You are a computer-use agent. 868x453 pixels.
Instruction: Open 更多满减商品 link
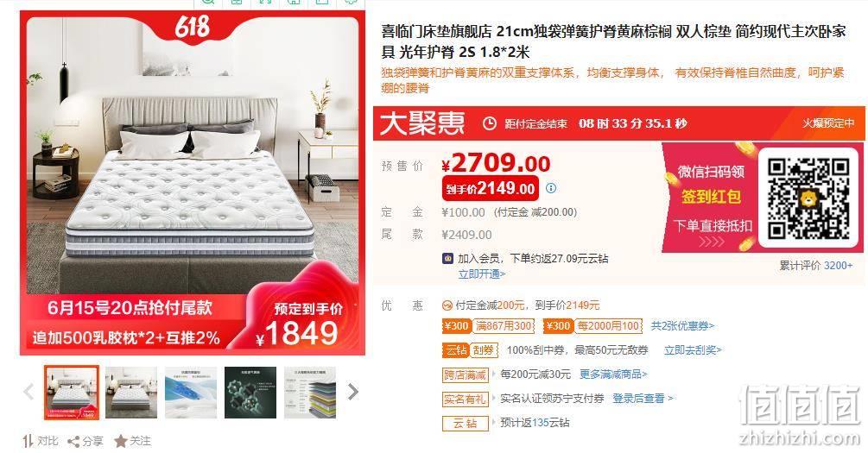coord(613,374)
